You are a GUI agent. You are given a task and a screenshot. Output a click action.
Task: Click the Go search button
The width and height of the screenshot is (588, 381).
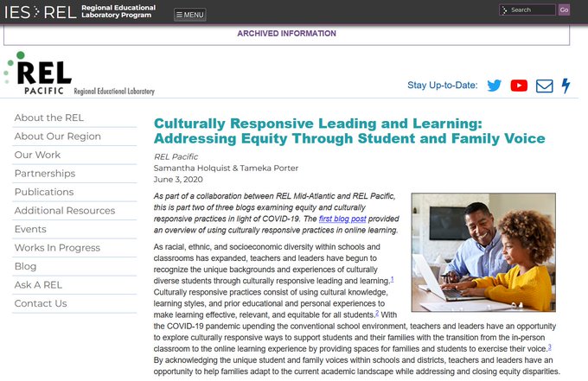point(564,10)
